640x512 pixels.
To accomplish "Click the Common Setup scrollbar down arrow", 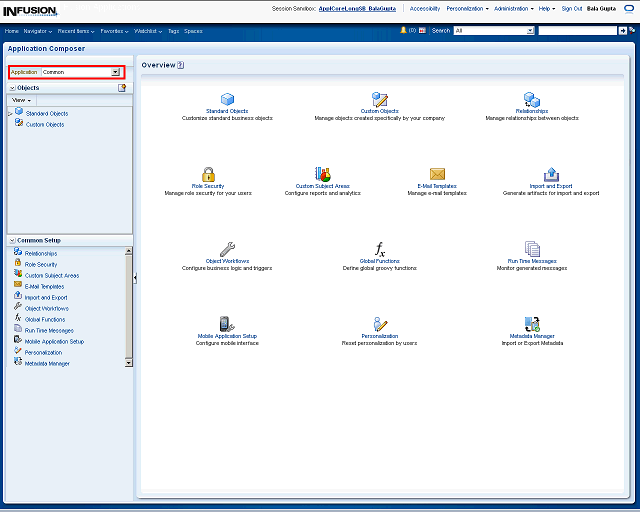I will [129, 362].
